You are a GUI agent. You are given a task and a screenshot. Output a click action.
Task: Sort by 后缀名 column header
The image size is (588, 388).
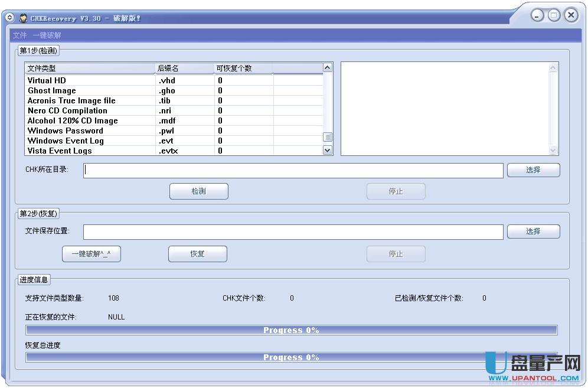184,69
